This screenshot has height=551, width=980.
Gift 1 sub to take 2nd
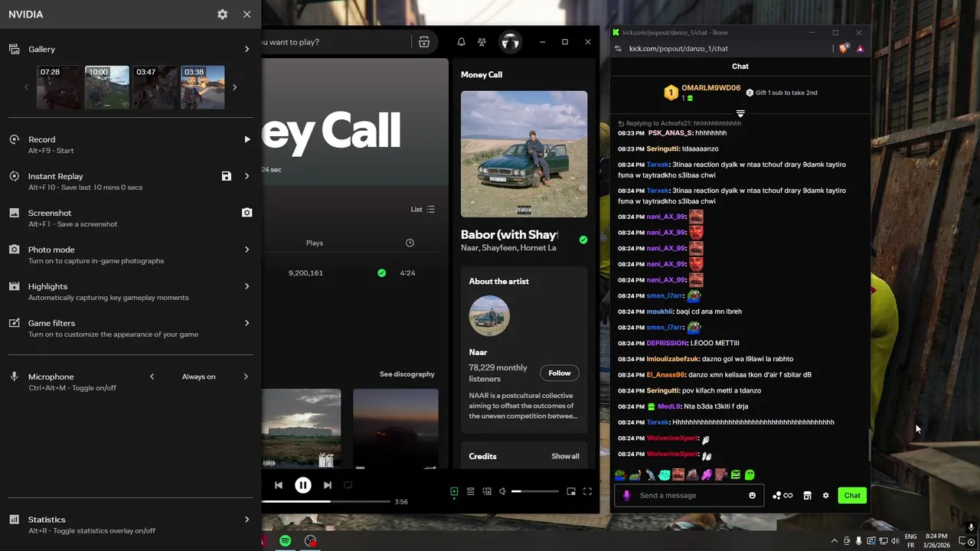click(781, 93)
